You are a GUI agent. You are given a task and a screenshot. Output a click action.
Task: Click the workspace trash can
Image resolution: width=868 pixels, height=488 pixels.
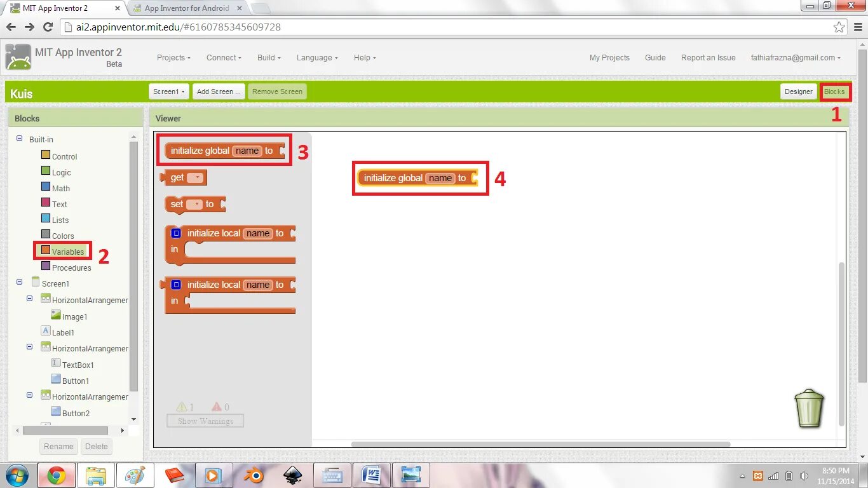[810, 408]
